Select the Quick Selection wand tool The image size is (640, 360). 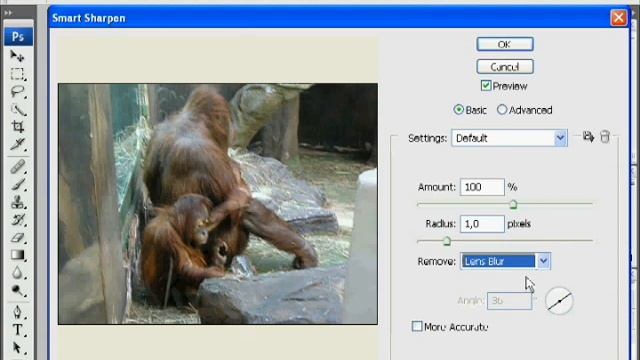pos(17,109)
